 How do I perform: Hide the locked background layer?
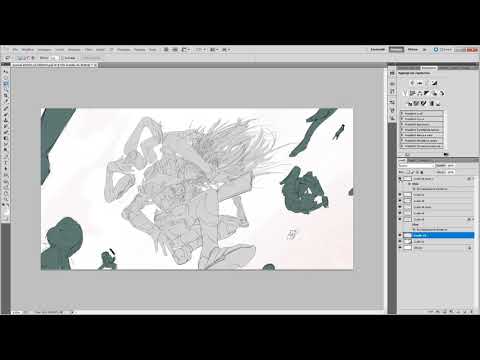click(x=400, y=248)
